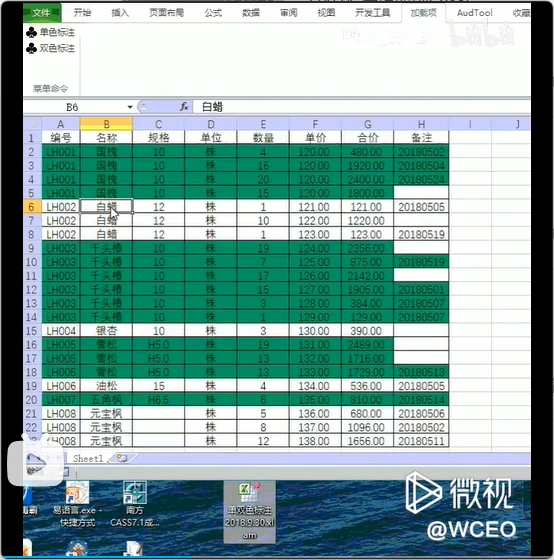The image size is (554, 560).
Task: Select column E header
Action: tap(263, 124)
